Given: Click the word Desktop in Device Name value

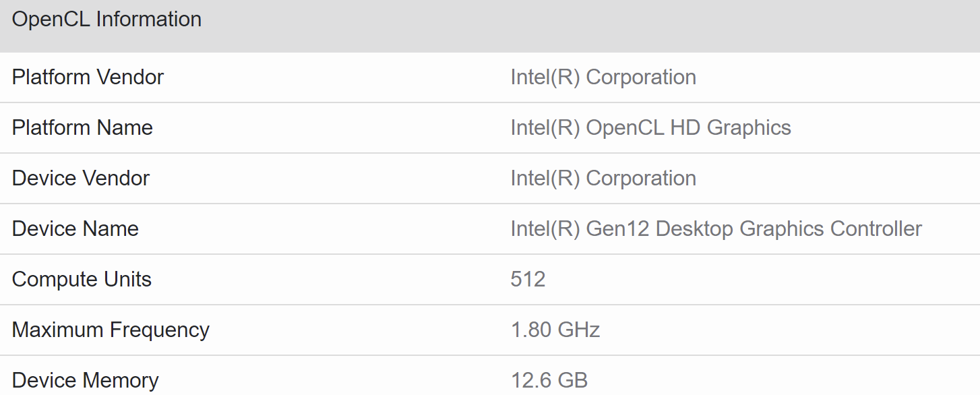Looking at the screenshot, I should [x=694, y=229].
